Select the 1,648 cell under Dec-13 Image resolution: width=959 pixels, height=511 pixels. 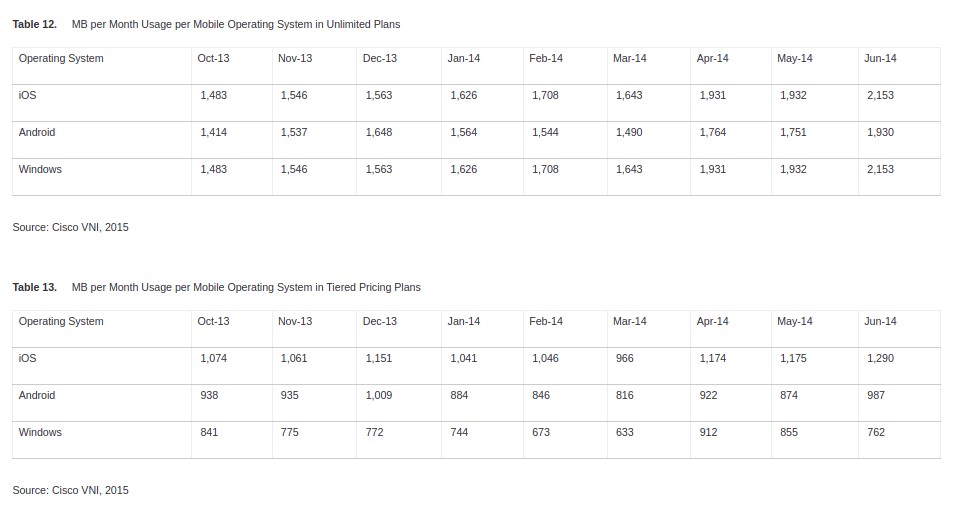tap(379, 132)
